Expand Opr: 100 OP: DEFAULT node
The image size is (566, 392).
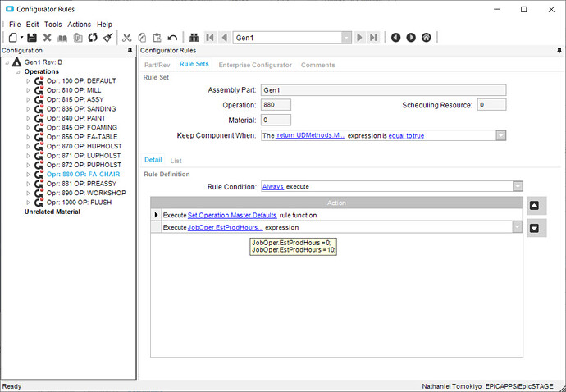pyautogui.click(x=28, y=81)
